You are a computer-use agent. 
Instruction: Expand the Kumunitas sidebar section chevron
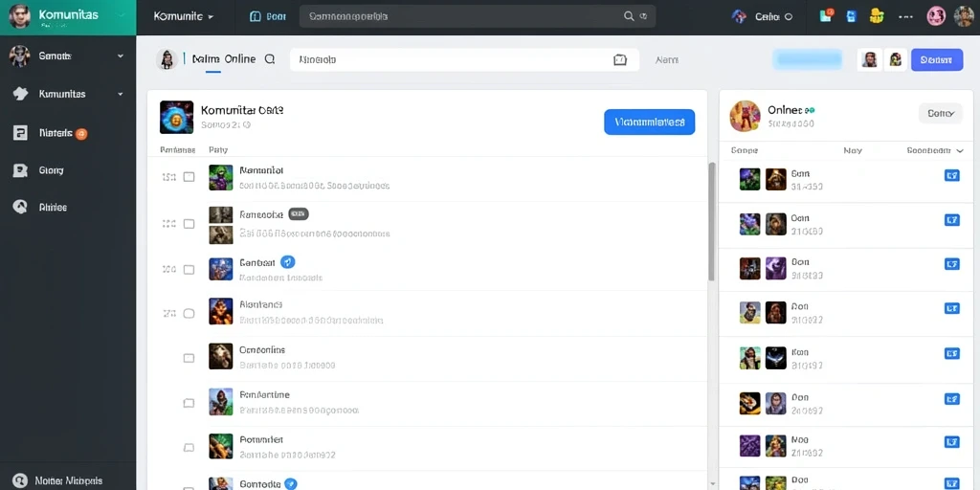[121, 95]
